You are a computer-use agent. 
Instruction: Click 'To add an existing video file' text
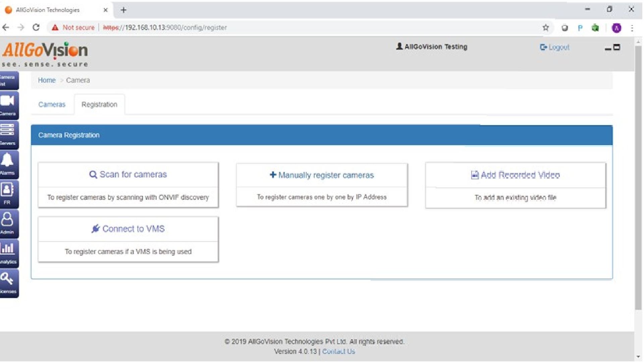coord(515,198)
